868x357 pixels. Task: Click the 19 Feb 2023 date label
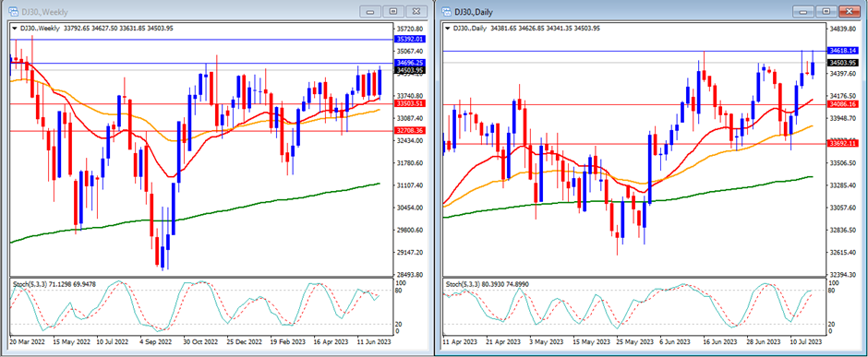click(x=288, y=342)
